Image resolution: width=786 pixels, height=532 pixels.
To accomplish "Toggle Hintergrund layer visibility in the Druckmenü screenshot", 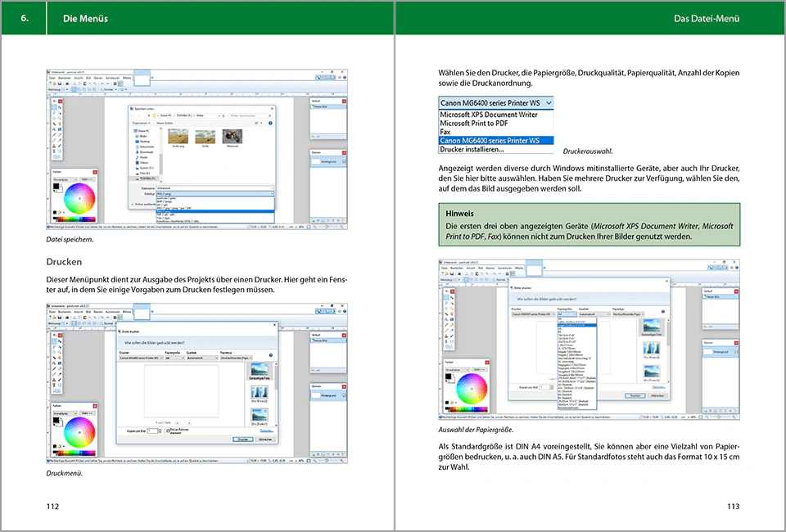I will tap(342, 396).
